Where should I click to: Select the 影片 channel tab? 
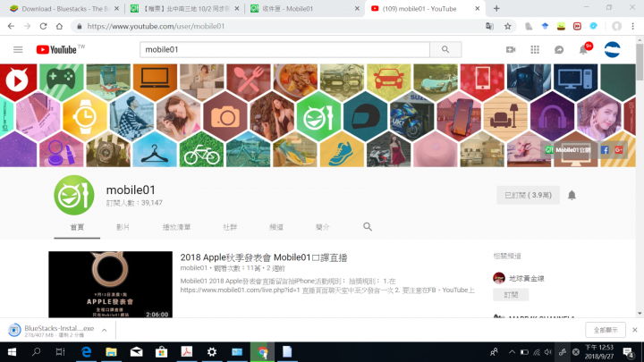(x=123, y=227)
